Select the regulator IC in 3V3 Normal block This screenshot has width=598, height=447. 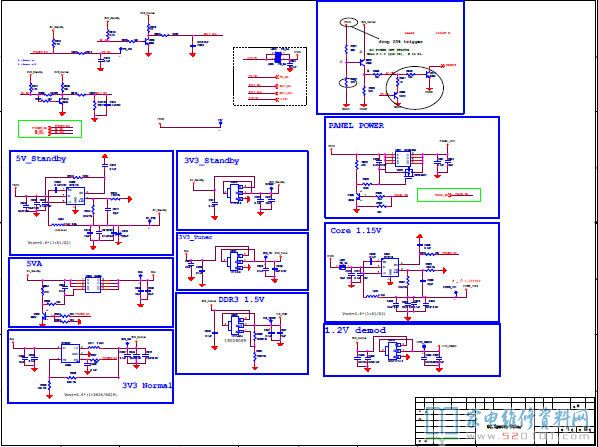click(71, 354)
